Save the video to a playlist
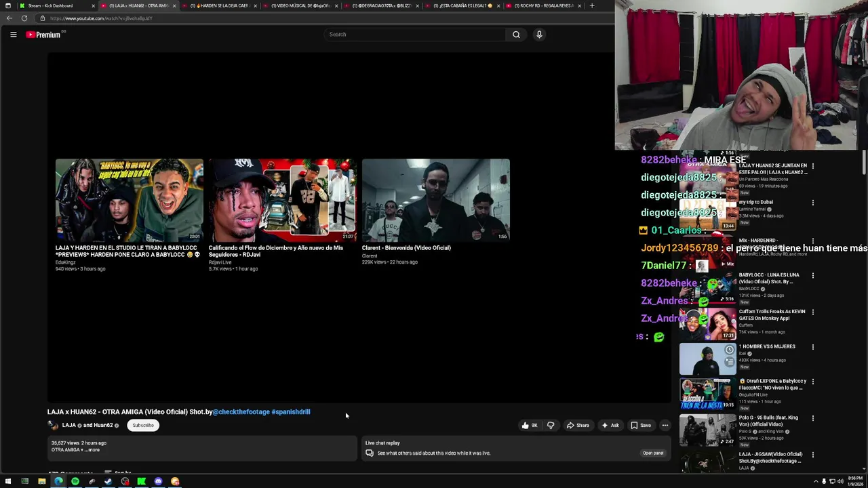 641,426
